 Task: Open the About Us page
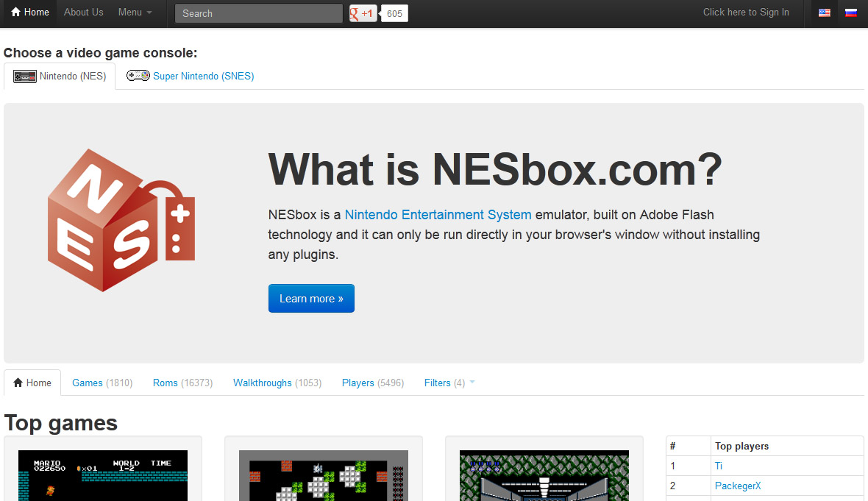coord(84,13)
